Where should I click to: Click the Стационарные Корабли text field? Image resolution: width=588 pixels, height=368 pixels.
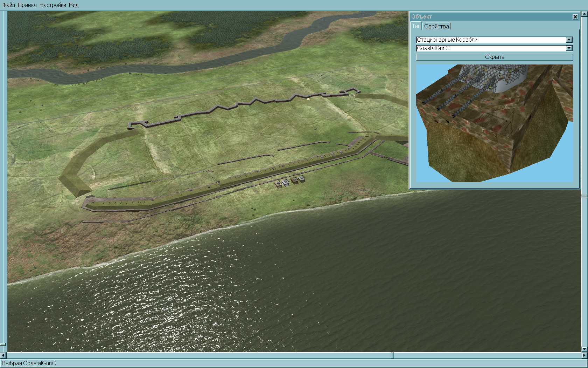click(x=490, y=40)
